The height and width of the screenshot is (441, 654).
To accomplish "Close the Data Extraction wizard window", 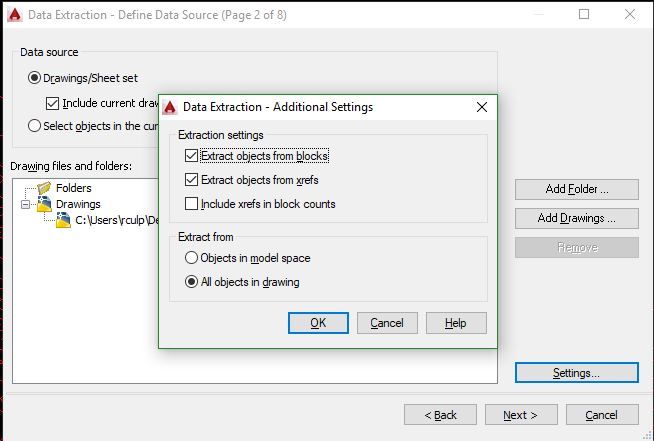I will 630,15.
